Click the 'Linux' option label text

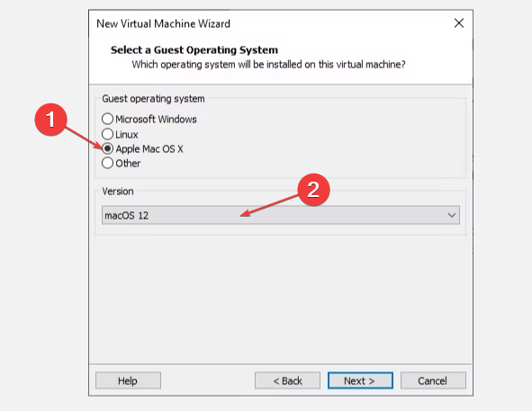127,135
